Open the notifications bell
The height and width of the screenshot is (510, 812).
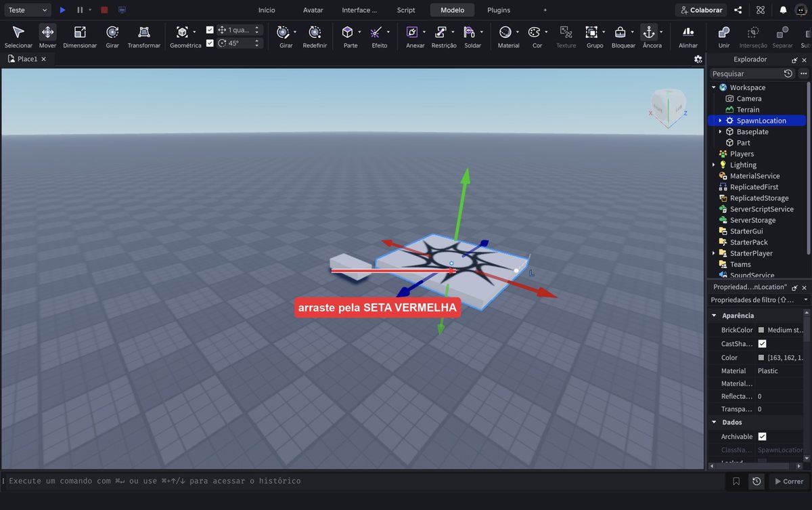tap(783, 10)
